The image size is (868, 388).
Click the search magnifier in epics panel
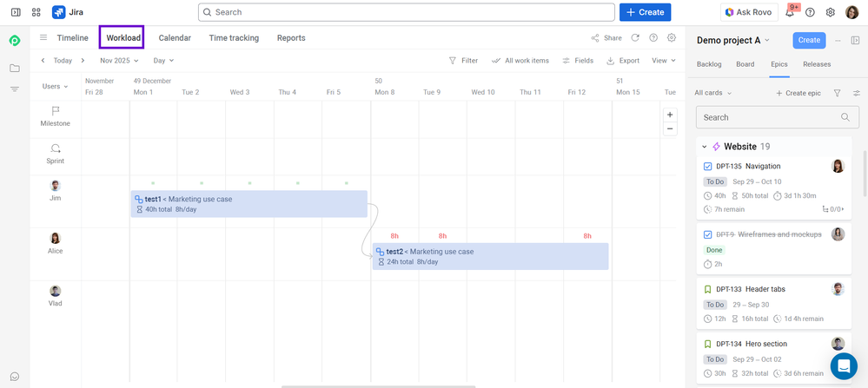click(845, 117)
